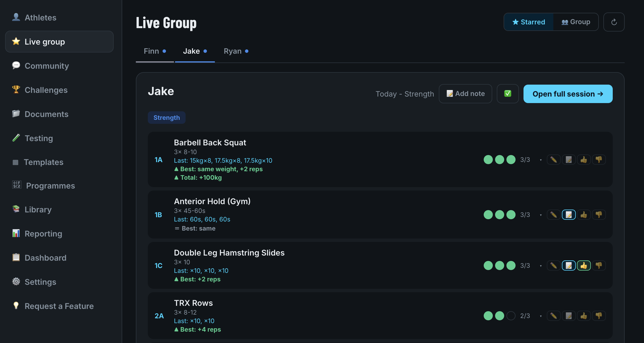
Task: Click the books icon beside Library
Action: 16,209
